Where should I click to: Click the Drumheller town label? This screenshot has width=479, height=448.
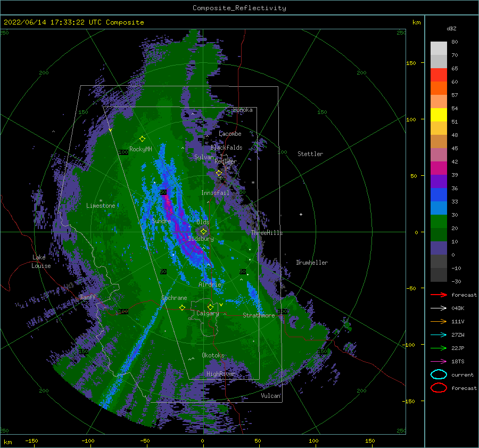(312, 263)
